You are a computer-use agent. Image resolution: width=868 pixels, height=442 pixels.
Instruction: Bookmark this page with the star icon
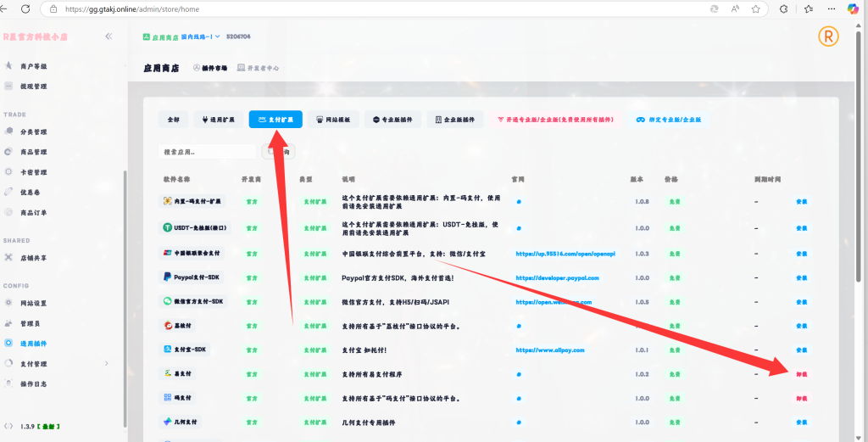tap(754, 9)
